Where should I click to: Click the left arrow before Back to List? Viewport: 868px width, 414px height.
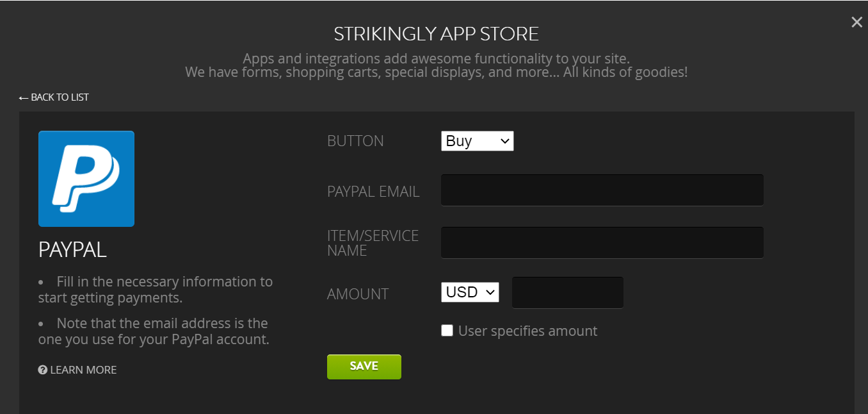pyautogui.click(x=24, y=97)
